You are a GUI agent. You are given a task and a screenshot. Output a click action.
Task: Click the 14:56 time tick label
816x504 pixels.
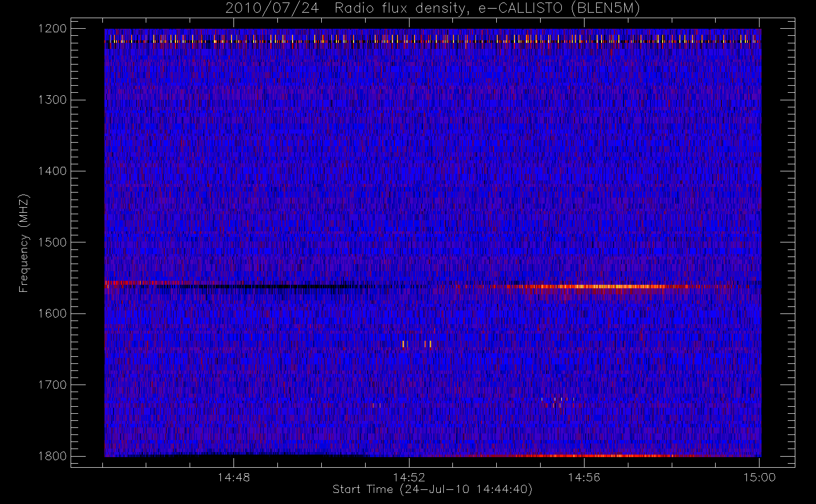click(584, 477)
